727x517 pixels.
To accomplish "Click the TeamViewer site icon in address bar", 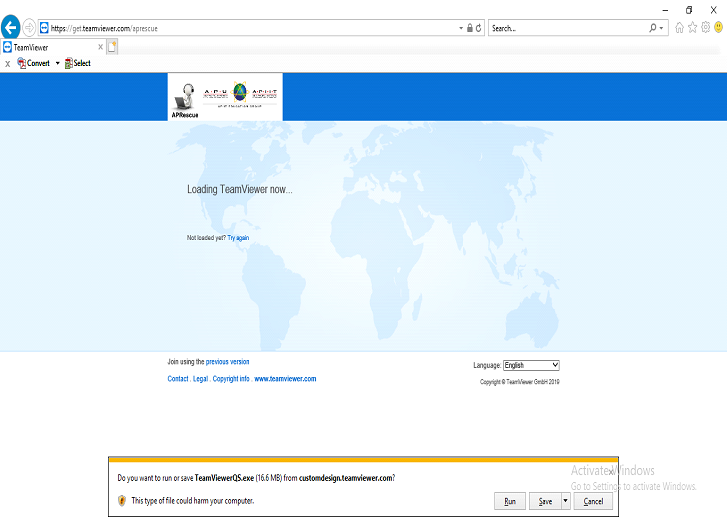I will tap(44, 28).
